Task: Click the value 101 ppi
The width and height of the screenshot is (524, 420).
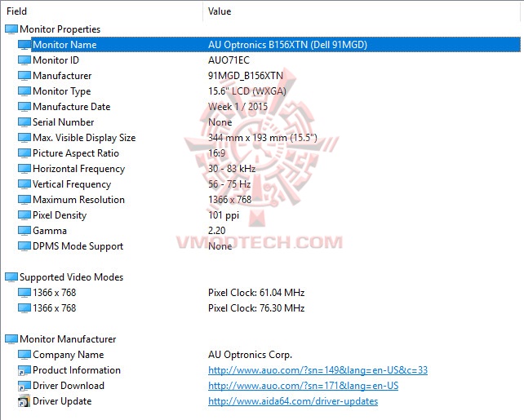Action: coord(224,215)
